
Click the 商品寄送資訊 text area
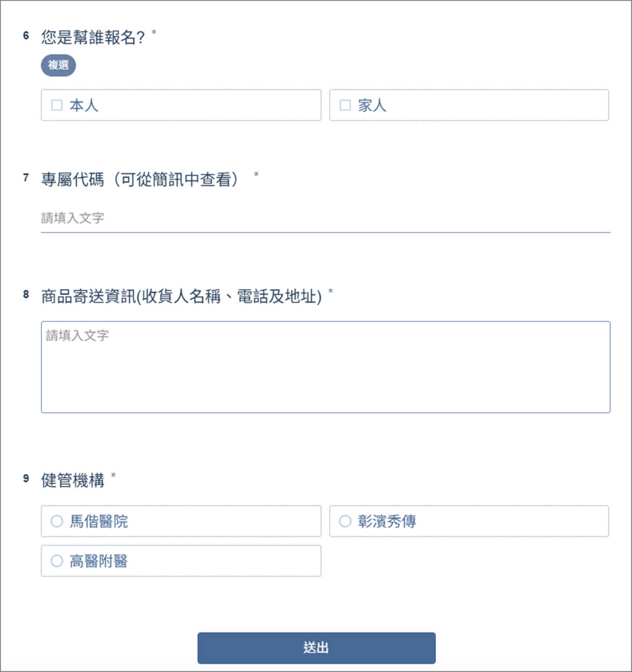tap(325, 367)
